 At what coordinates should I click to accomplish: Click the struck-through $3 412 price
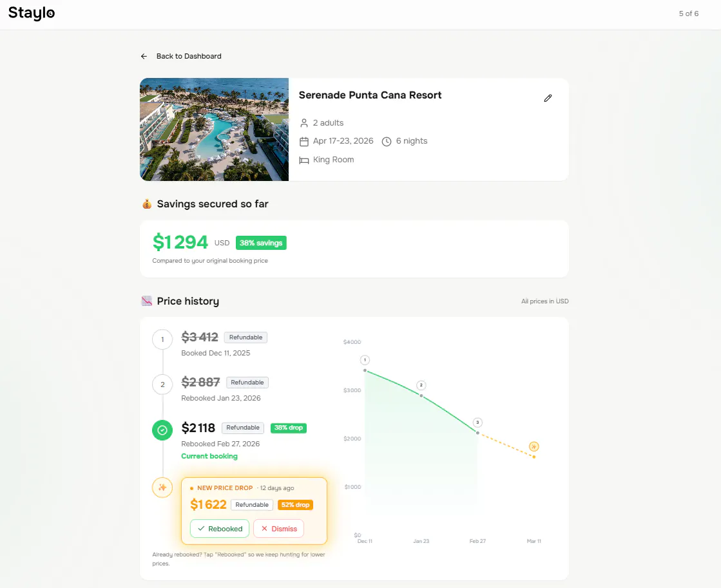click(200, 337)
